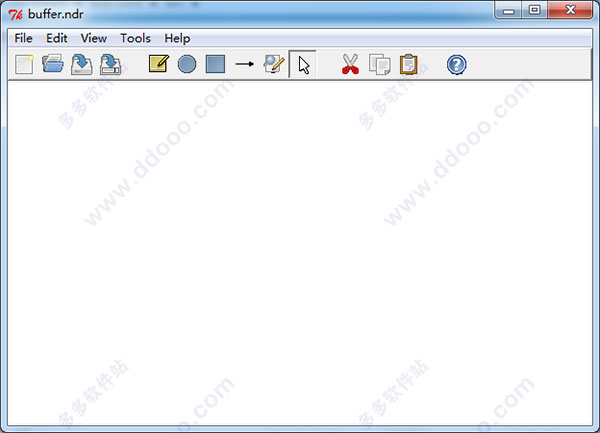Select the arrow connector tool
Viewport: 600px width, 433px height.
(245, 64)
